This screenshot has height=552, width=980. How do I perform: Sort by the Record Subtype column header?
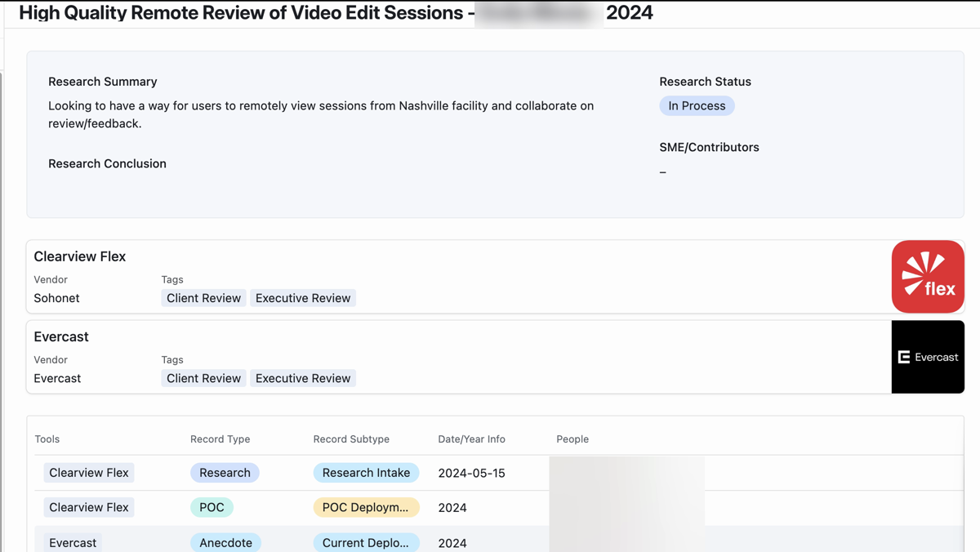[351, 438]
